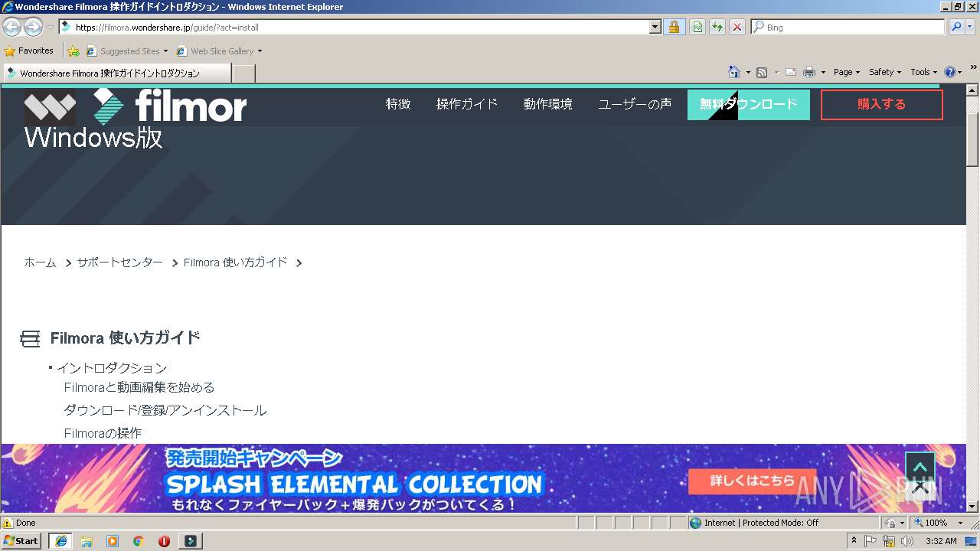Click the Help question mark icon
The width and height of the screenshot is (980, 551).
pos(950,72)
